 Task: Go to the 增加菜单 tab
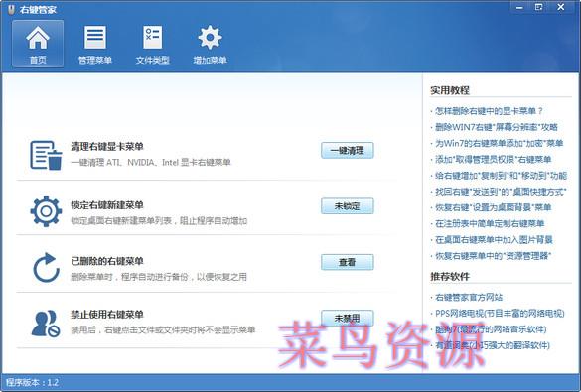click(210, 44)
